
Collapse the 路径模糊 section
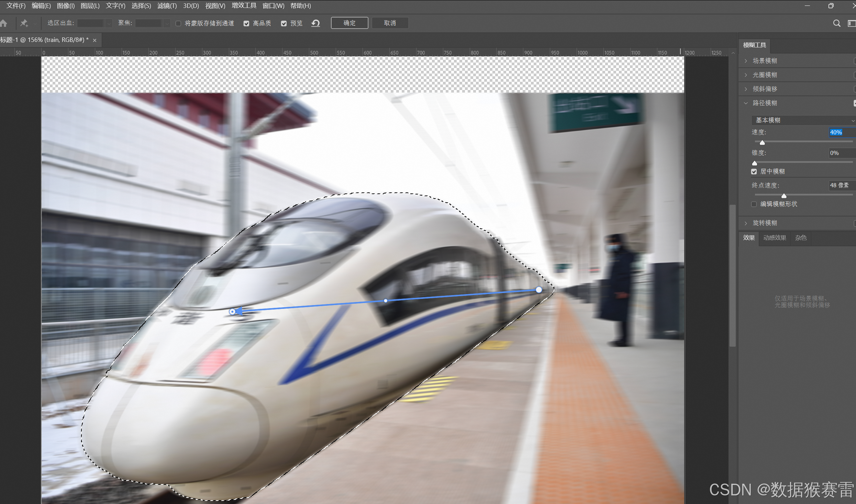(746, 103)
